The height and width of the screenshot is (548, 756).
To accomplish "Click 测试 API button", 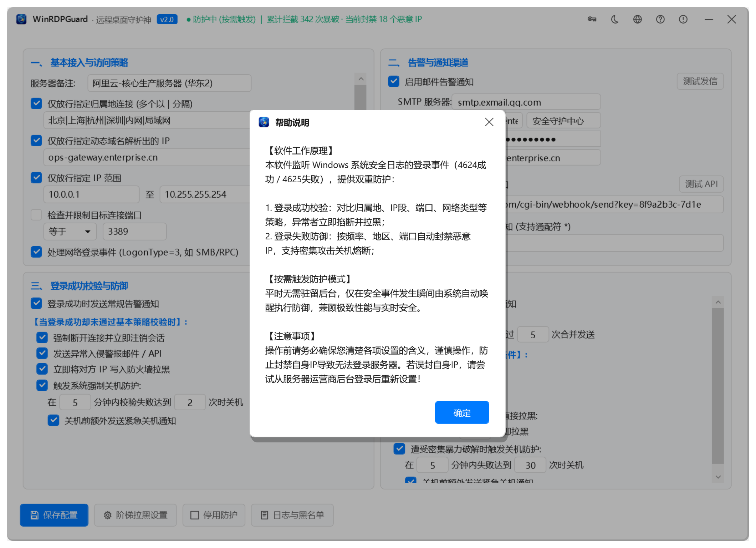I will [x=701, y=184].
